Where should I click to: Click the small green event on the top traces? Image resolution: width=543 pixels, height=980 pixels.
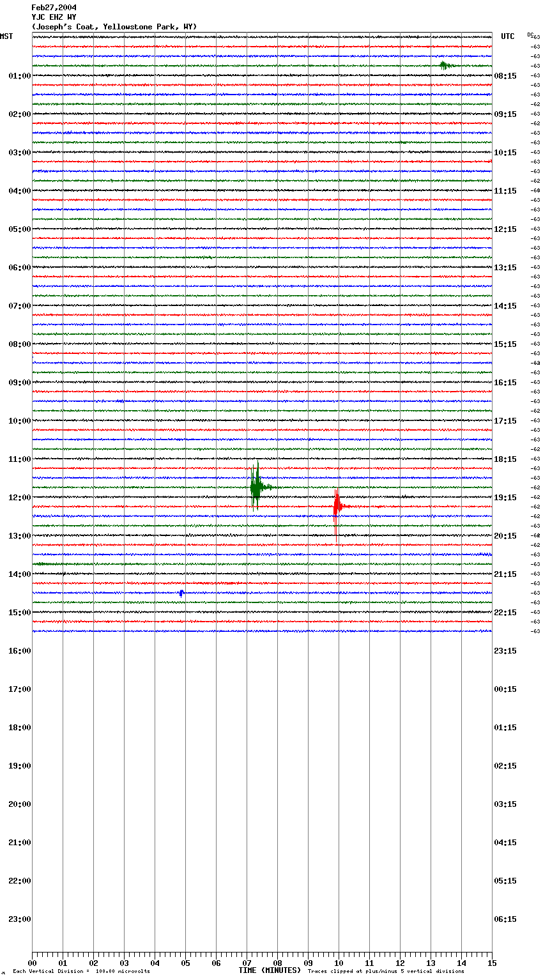point(445,65)
